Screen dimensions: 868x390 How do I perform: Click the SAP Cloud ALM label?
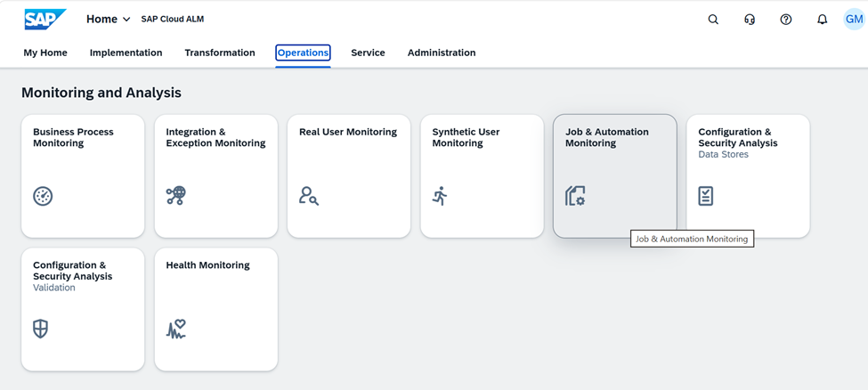tap(173, 20)
